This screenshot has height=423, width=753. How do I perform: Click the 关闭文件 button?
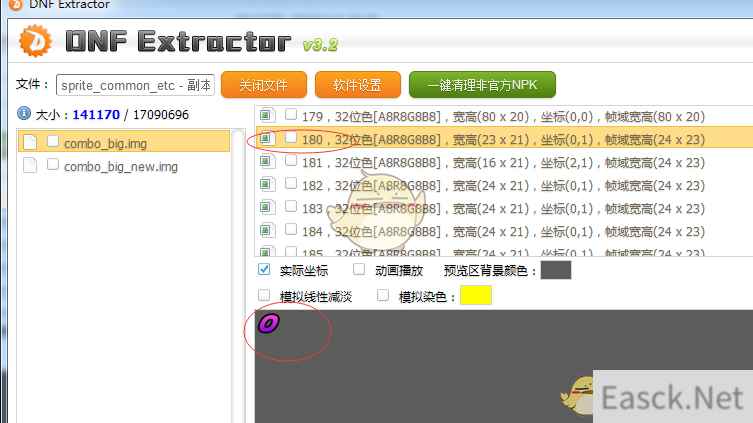pos(264,85)
